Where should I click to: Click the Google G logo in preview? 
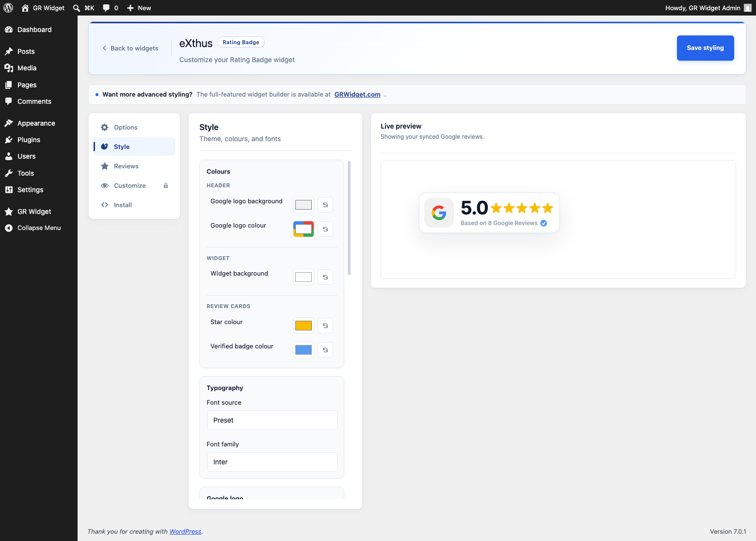pos(439,213)
